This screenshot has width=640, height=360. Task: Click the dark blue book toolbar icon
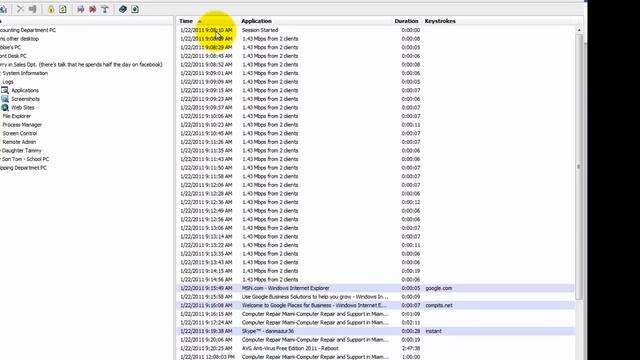click(x=122, y=9)
